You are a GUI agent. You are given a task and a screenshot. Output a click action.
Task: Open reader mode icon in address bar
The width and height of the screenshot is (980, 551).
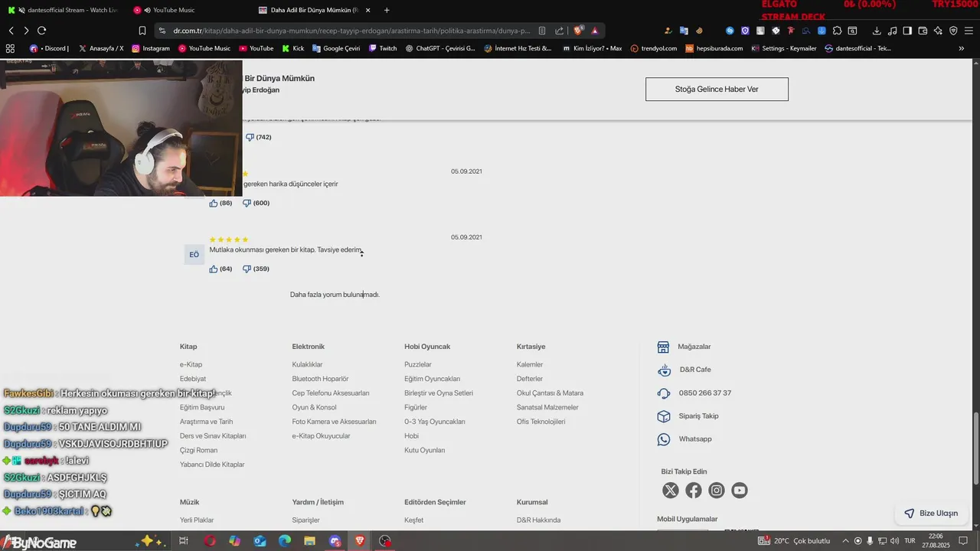542,31
